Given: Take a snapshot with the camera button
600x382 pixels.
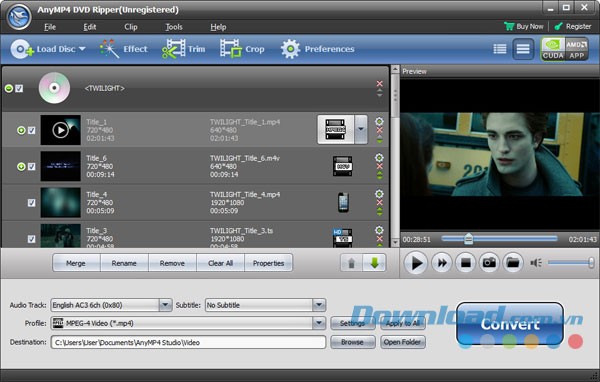Looking at the screenshot, I should [x=489, y=263].
